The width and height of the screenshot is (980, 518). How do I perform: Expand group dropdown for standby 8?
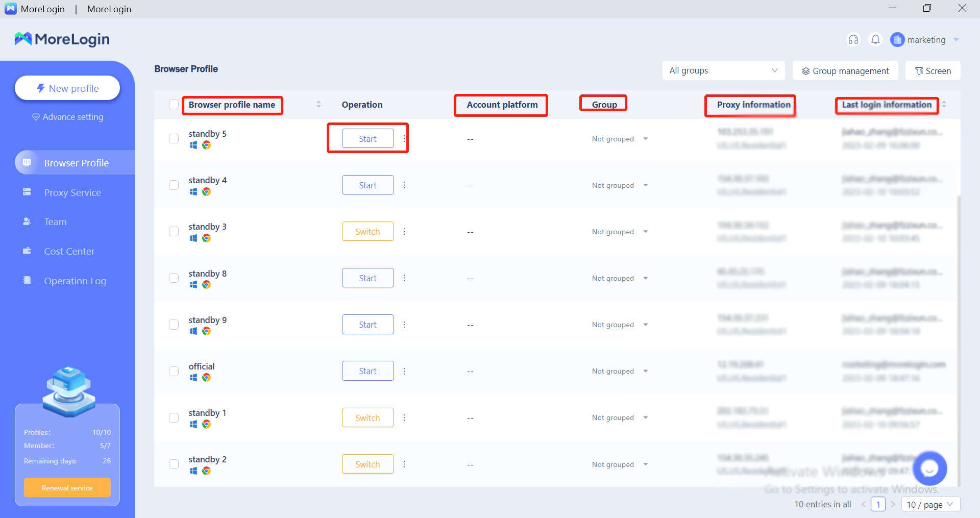[x=646, y=278]
